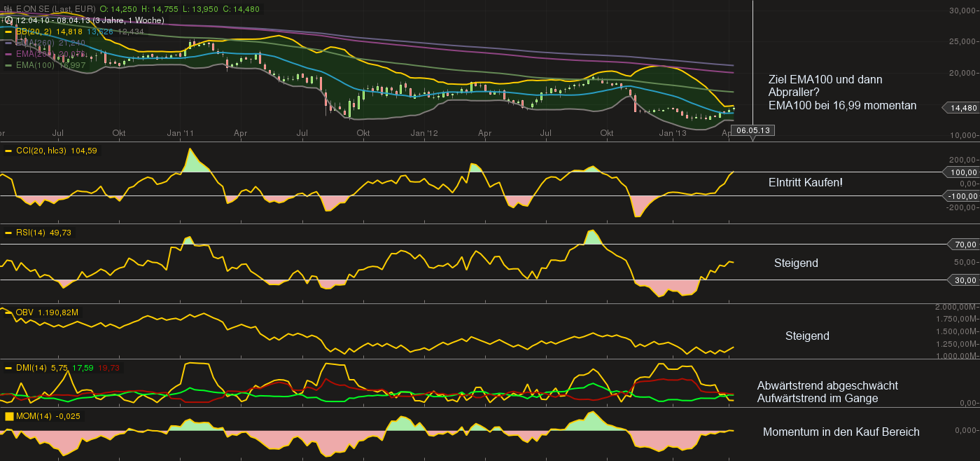Click the 'Ziel EMA100 und dann' annotation
Screen dimensions: 980x461
coord(825,80)
